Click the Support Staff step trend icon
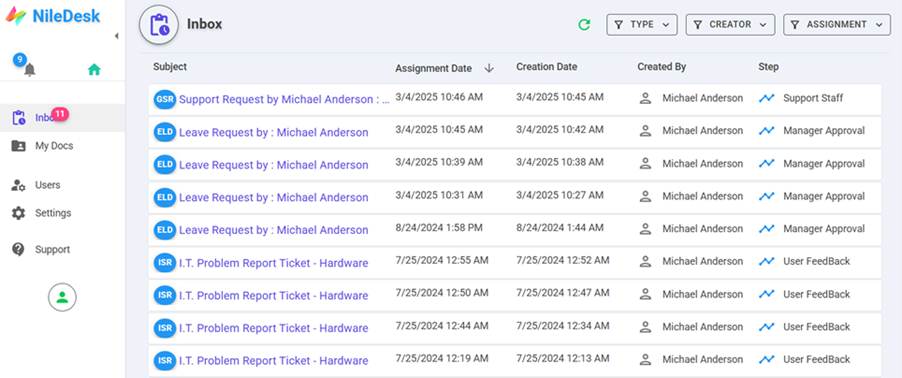 [766, 98]
